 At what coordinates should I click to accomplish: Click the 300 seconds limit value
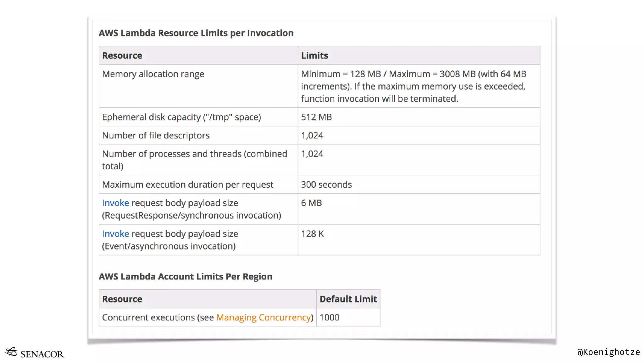[326, 184]
